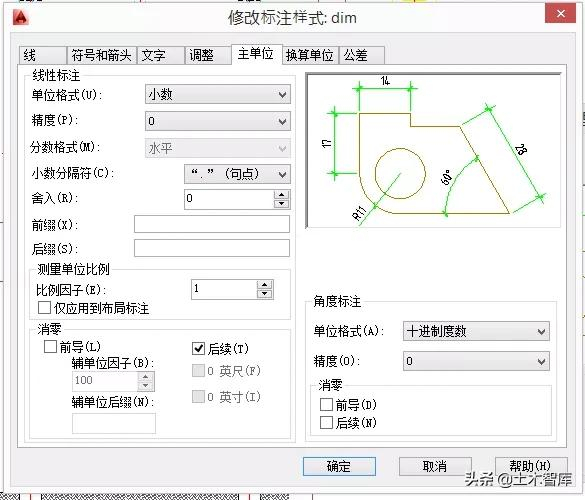The width and height of the screenshot is (585, 500).
Task: Expand the 小数分隔符(C) dropdown
Action: pos(237,174)
